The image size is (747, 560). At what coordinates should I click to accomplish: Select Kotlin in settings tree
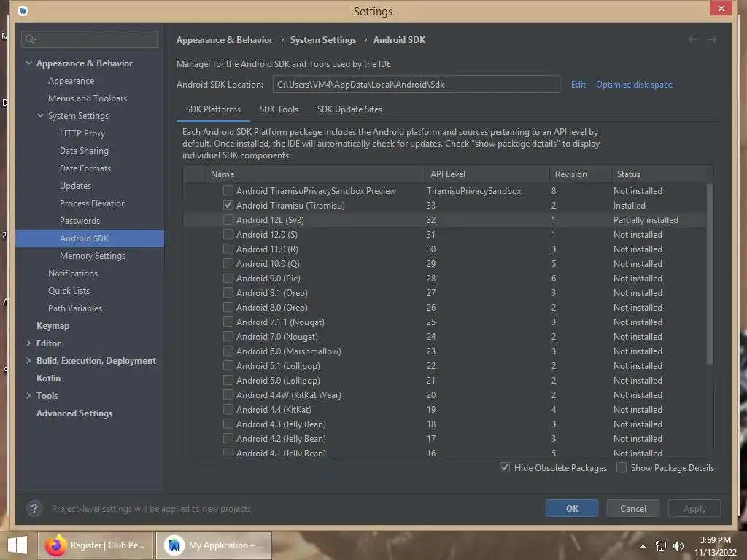click(x=49, y=378)
